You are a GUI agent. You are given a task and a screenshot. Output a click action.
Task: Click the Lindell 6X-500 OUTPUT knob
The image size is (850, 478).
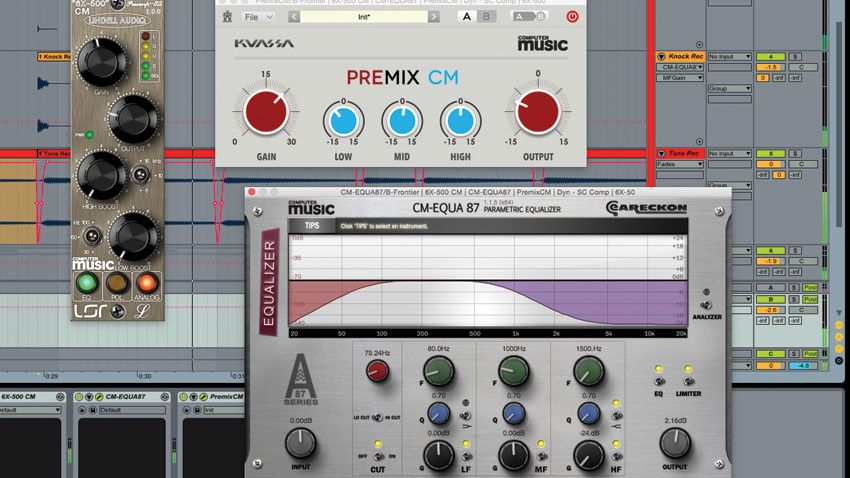(x=133, y=119)
